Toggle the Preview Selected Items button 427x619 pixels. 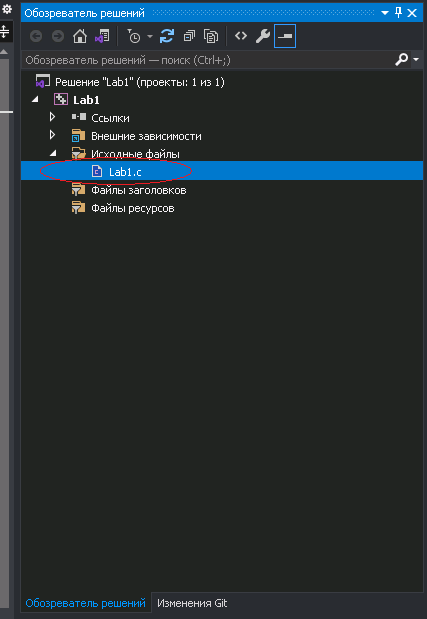pos(285,36)
